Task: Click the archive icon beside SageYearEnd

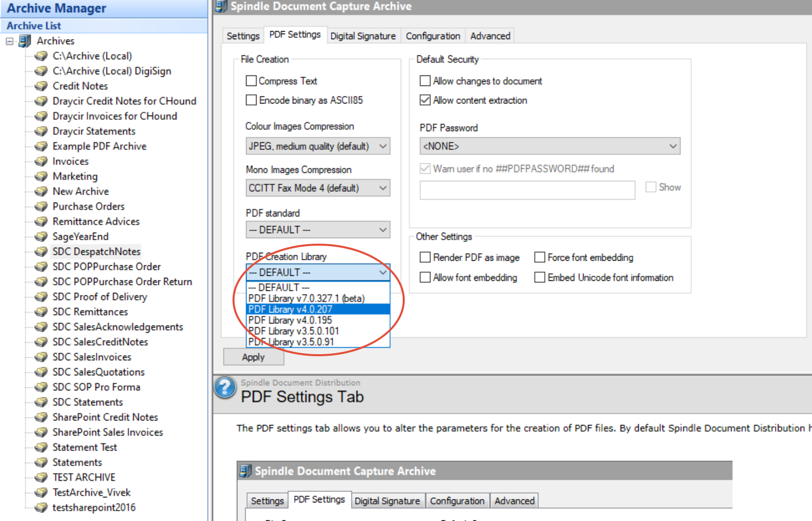Action: [x=41, y=237]
